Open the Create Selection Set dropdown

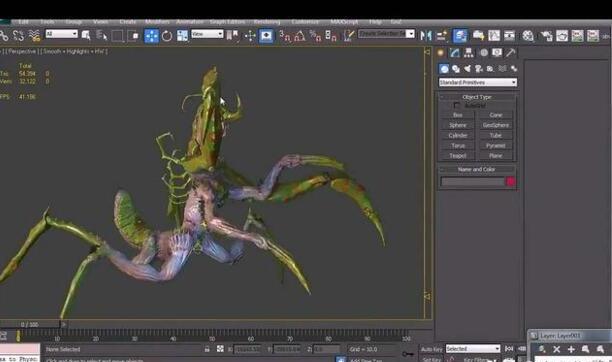pyautogui.click(x=386, y=34)
